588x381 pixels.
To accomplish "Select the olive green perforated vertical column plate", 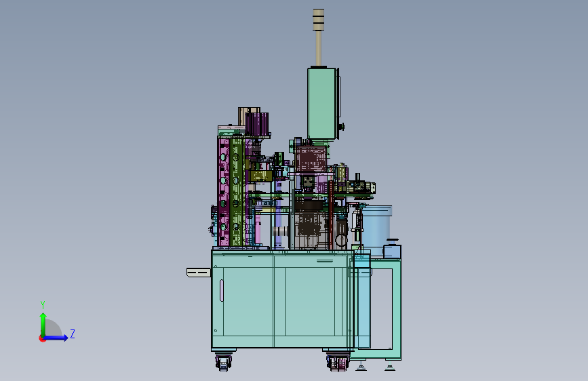I will click(237, 191).
